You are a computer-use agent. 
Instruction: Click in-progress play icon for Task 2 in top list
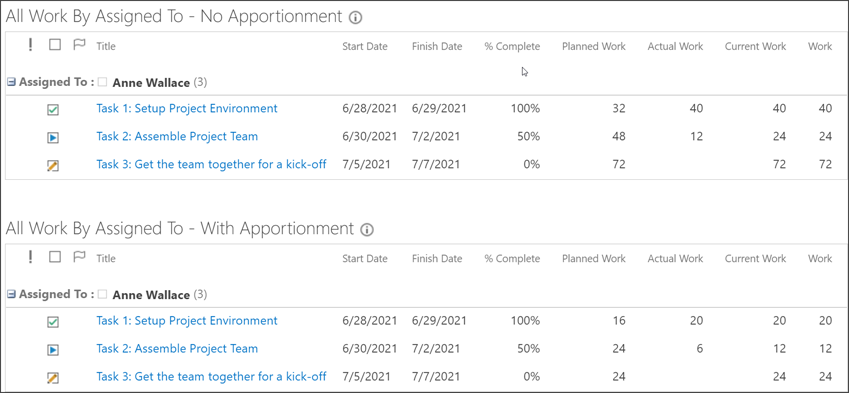pos(53,138)
